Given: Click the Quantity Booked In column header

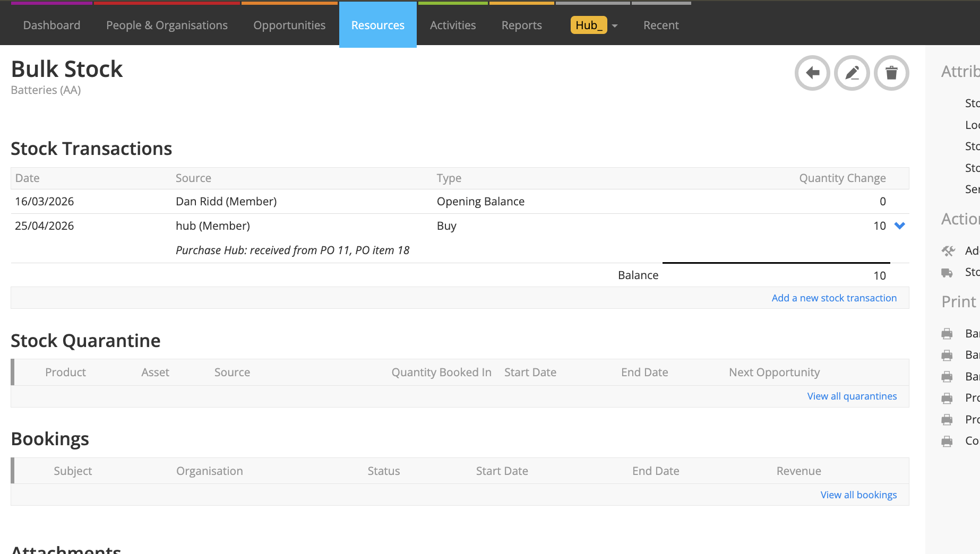Looking at the screenshot, I should [442, 372].
